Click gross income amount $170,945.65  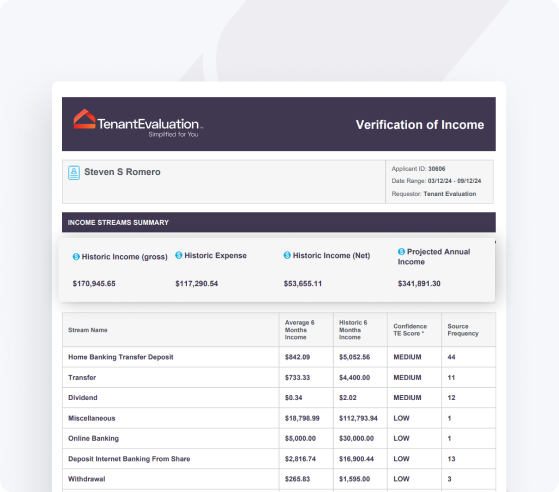click(94, 284)
